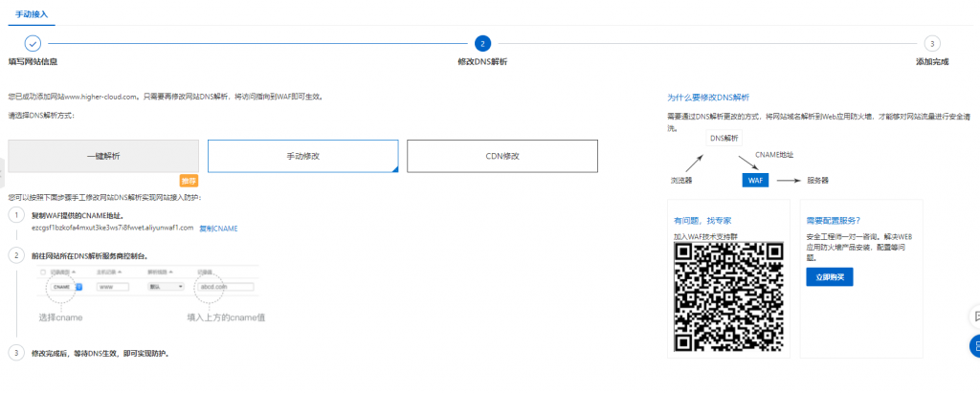Viewport: 980px width, 393px height.
Task: Switch to the 手动接入 tab
Action: 32,13
